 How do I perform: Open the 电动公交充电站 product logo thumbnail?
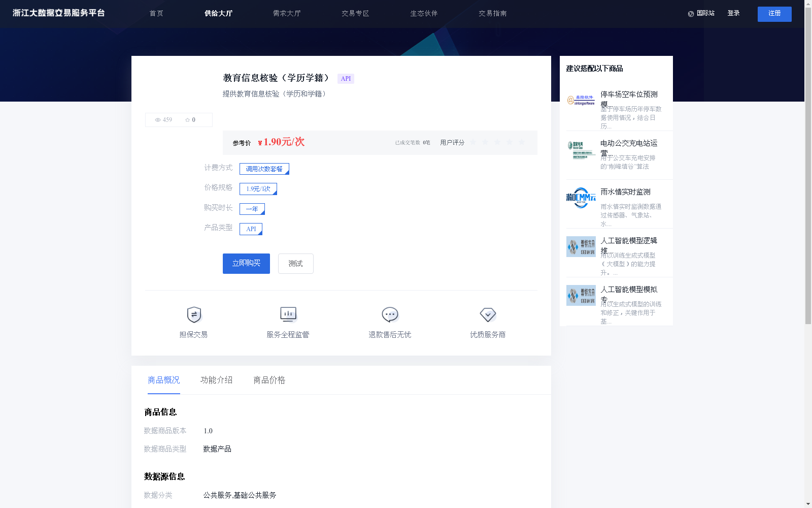point(581,149)
